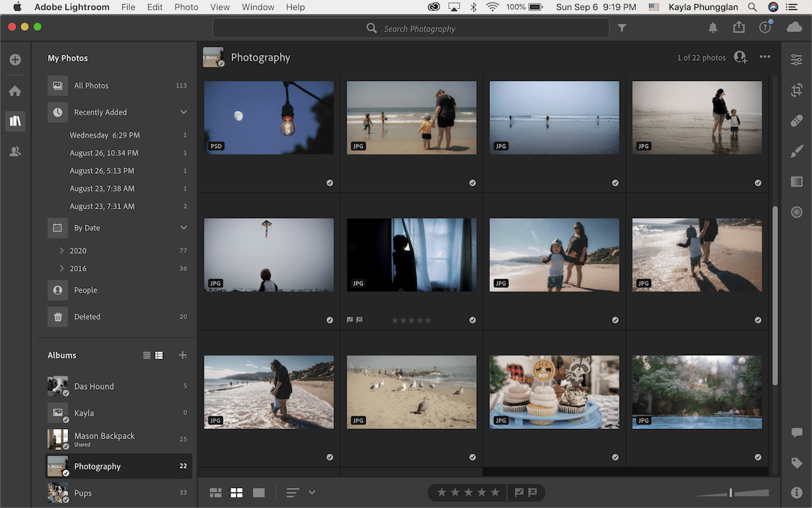The height and width of the screenshot is (508, 812).
Task: Select the cupcakes photo thumbnail
Action: click(554, 392)
